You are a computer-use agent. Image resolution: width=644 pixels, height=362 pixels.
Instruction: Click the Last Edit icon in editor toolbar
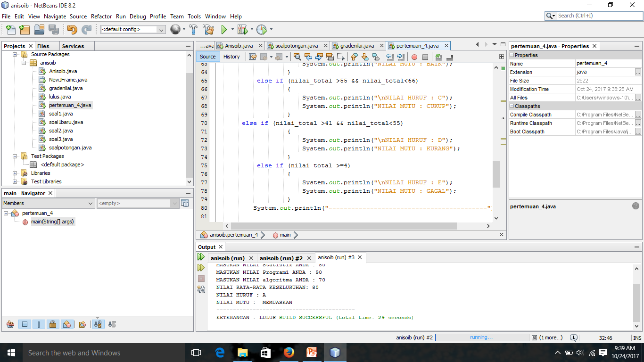coord(253,57)
